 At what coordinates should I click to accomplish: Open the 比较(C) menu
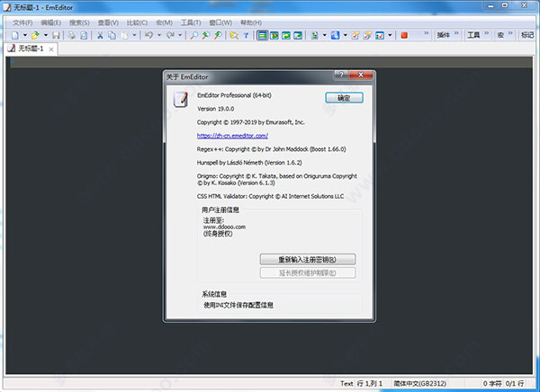click(x=137, y=22)
